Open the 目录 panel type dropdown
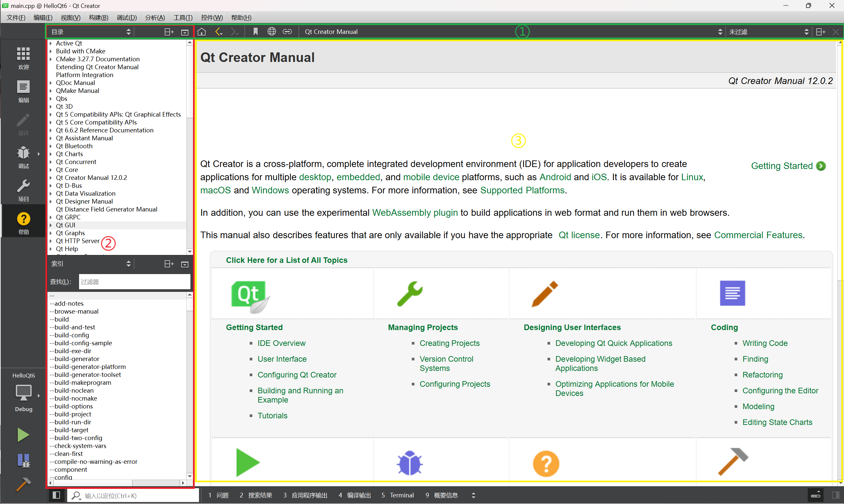This screenshot has height=504, width=844. pyautogui.click(x=90, y=32)
